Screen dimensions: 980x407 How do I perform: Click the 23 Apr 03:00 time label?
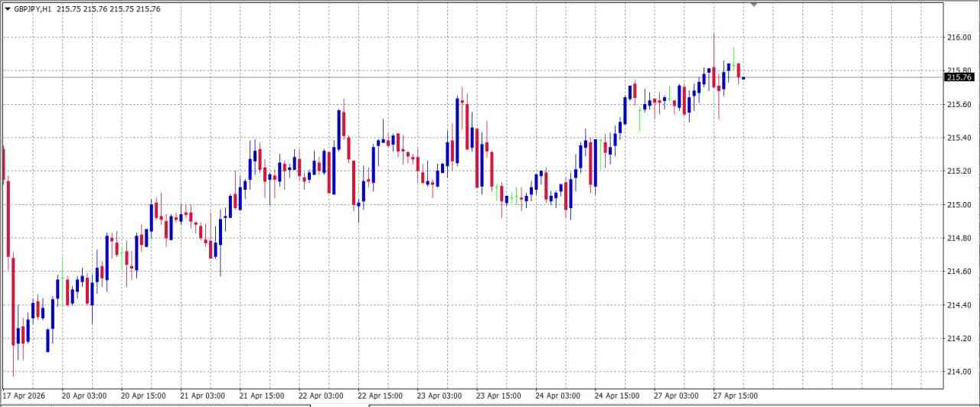click(439, 396)
